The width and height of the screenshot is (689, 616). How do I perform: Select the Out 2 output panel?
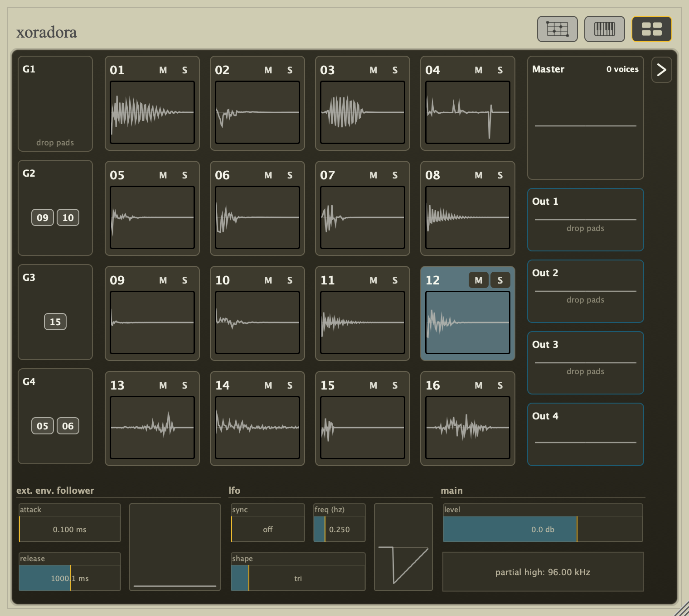pyautogui.click(x=586, y=291)
